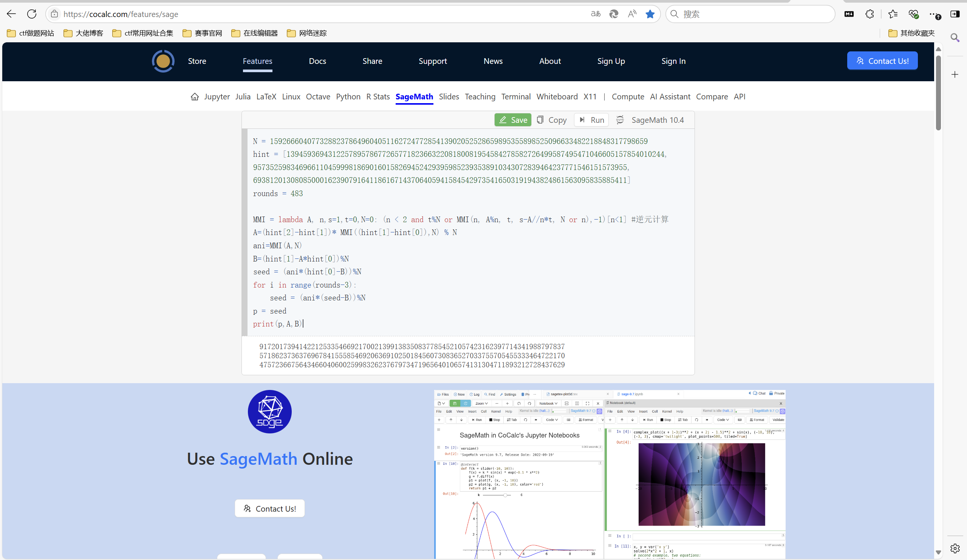Click the read aloud icon in the address bar
967x560 pixels.
click(631, 14)
